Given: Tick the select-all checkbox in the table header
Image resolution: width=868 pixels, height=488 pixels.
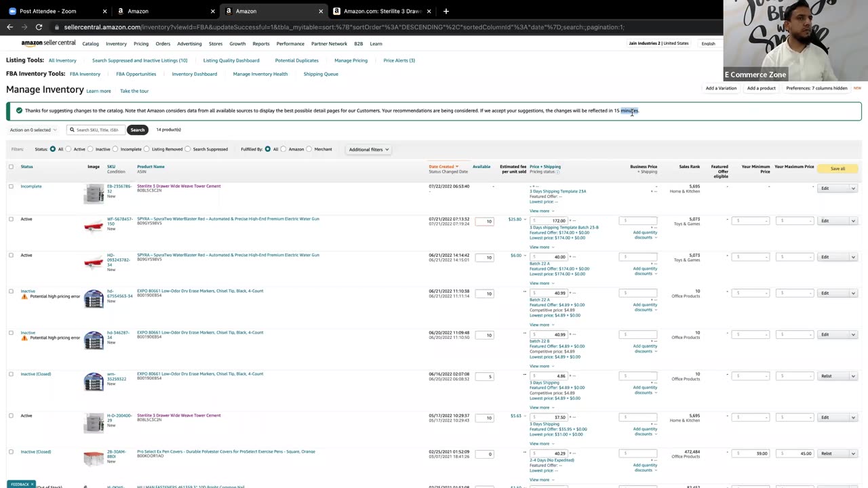Looking at the screenshot, I should click(x=11, y=166).
